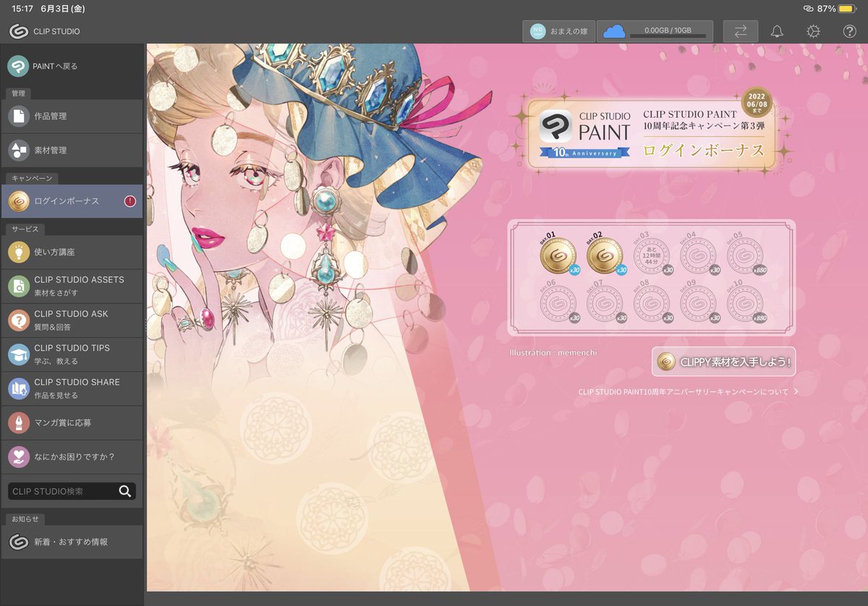Open settings gear icon
The width and height of the screenshot is (868, 606).
tap(813, 31)
